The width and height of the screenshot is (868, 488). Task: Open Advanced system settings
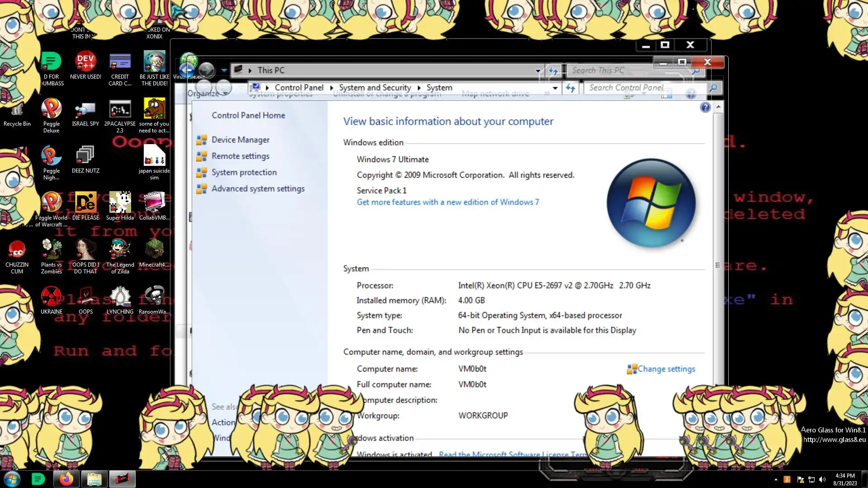258,189
